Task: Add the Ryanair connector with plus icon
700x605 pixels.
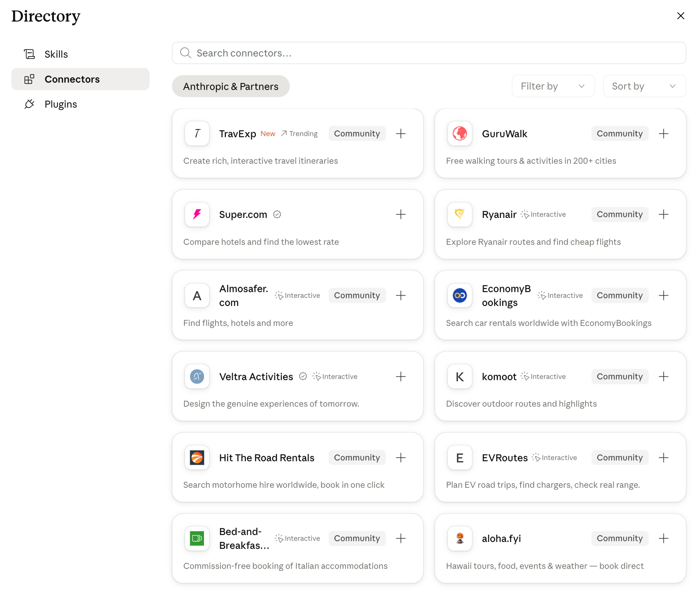Action: tap(664, 214)
